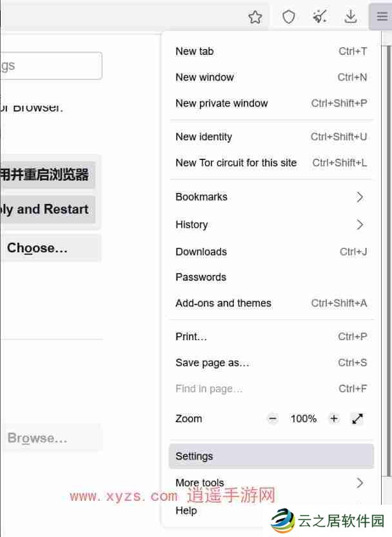This screenshot has height=537, width=392.
Task: Click the New Identity broom icon
Action: click(319, 17)
